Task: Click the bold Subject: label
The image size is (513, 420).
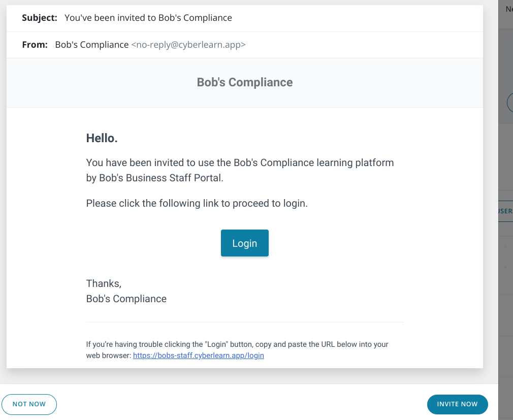Action: pyautogui.click(x=40, y=18)
